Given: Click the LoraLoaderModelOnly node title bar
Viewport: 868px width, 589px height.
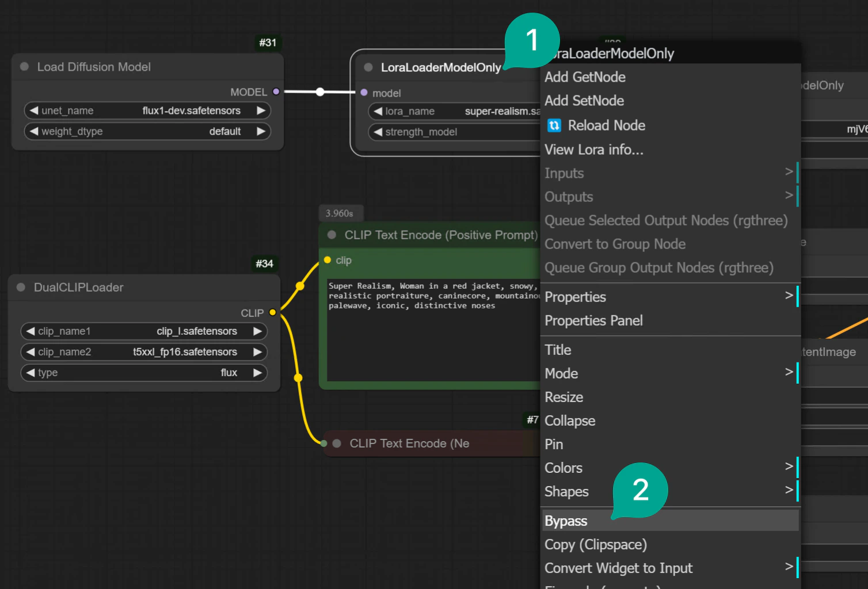Looking at the screenshot, I should point(441,67).
